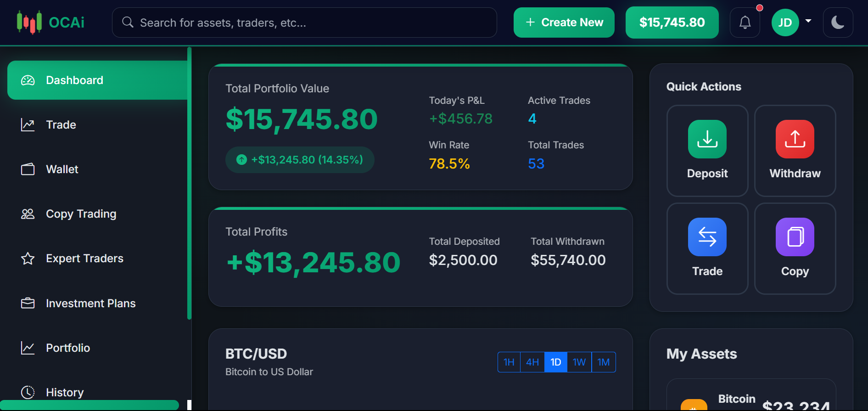Click the Dashboard gauge icon
This screenshot has height=411, width=868.
(x=28, y=80)
